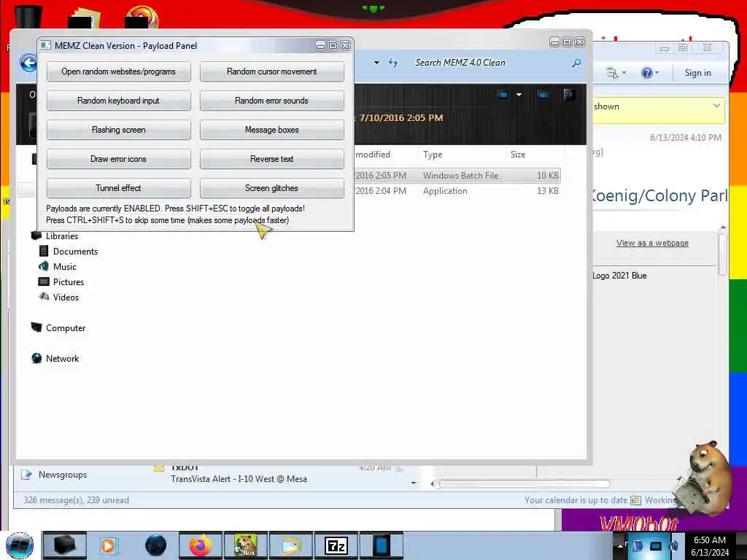Toggle the Flashing screen payload
Viewport: 747px width, 560px height.
tap(119, 130)
